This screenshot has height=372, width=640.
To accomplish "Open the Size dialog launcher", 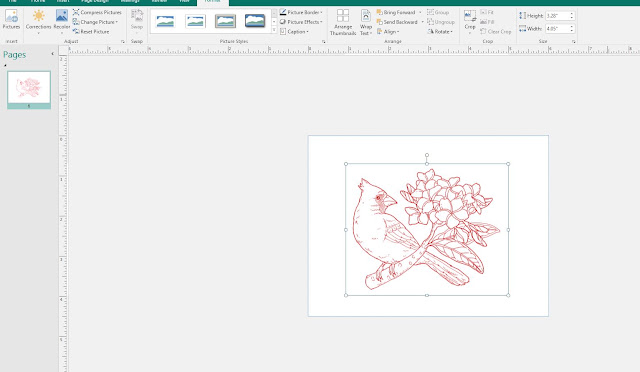I will pyautogui.click(x=573, y=42).
